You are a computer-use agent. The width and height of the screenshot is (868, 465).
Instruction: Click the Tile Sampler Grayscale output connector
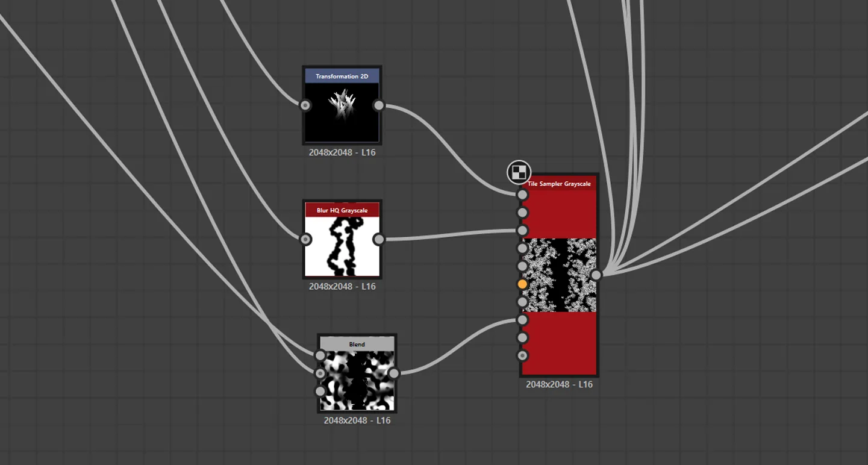point(596,275)
